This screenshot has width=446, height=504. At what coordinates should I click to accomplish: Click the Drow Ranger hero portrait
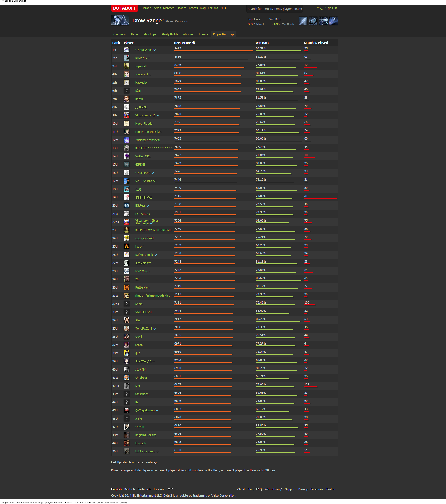tap(120, 20)
